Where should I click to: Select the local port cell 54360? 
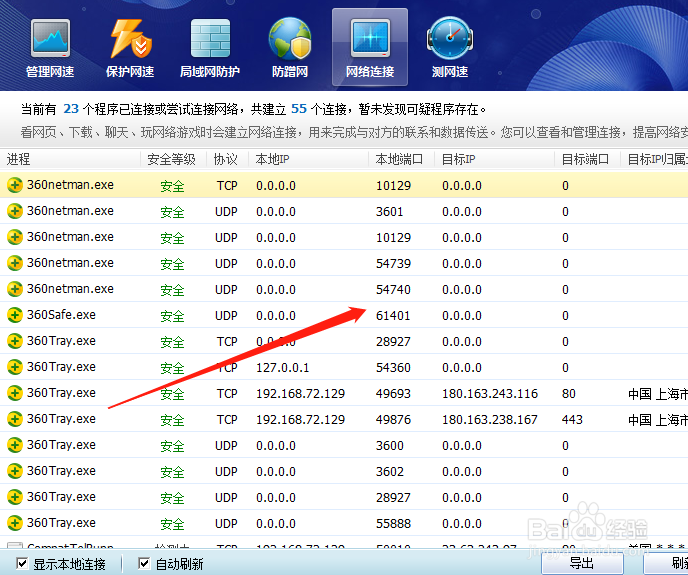pos(393,367)
